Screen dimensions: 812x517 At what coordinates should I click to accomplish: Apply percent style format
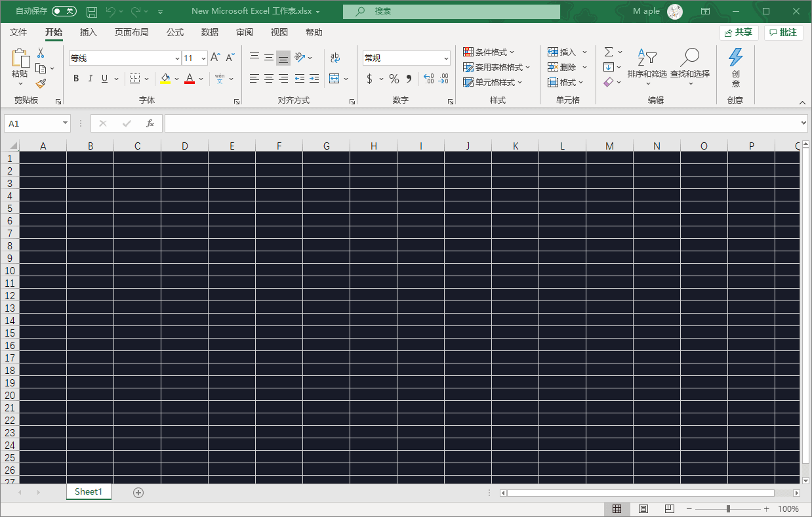pyautogui.click(x=394, y=79)
